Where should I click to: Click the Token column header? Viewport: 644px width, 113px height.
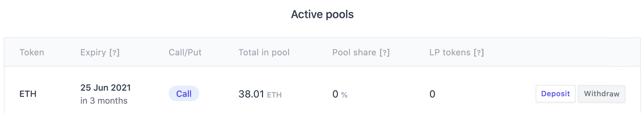tap(32, 52)
